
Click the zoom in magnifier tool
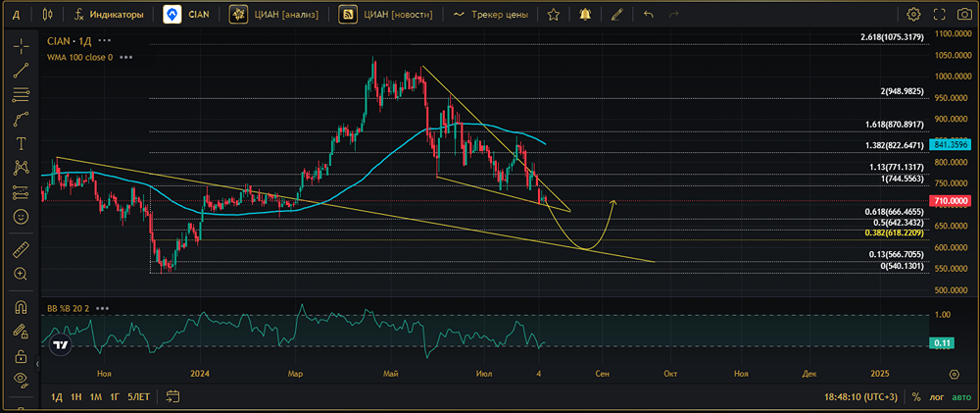click(x=22, y=274)
